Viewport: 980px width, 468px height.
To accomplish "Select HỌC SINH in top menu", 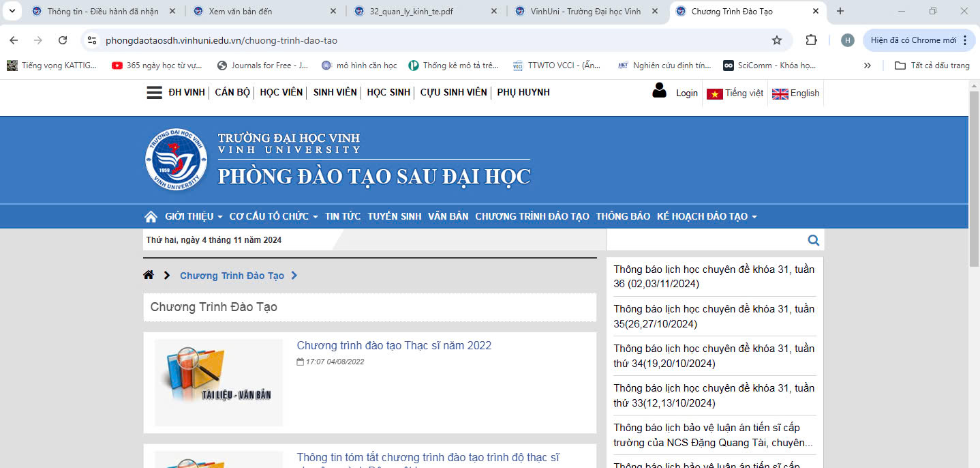I will [388, 92].
